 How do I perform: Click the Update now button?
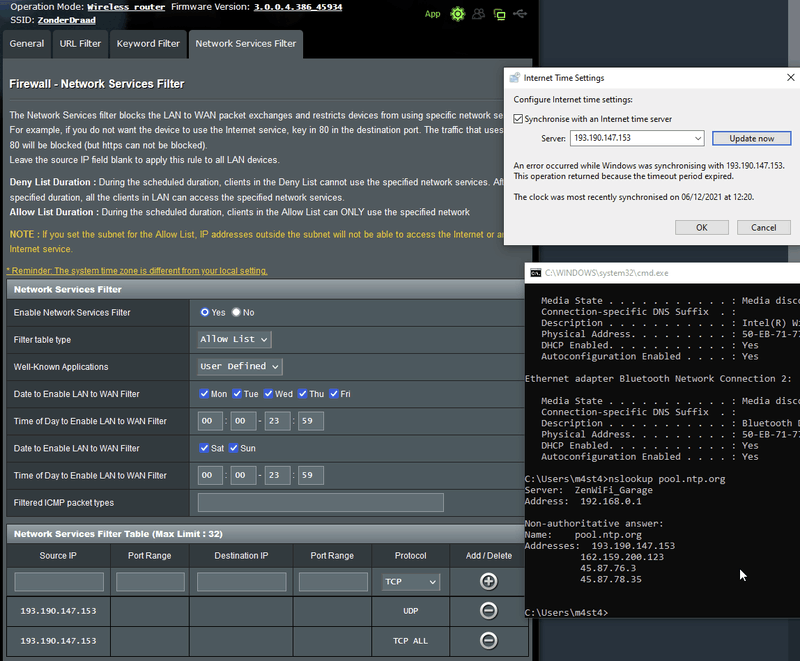(x=752, y=138)
